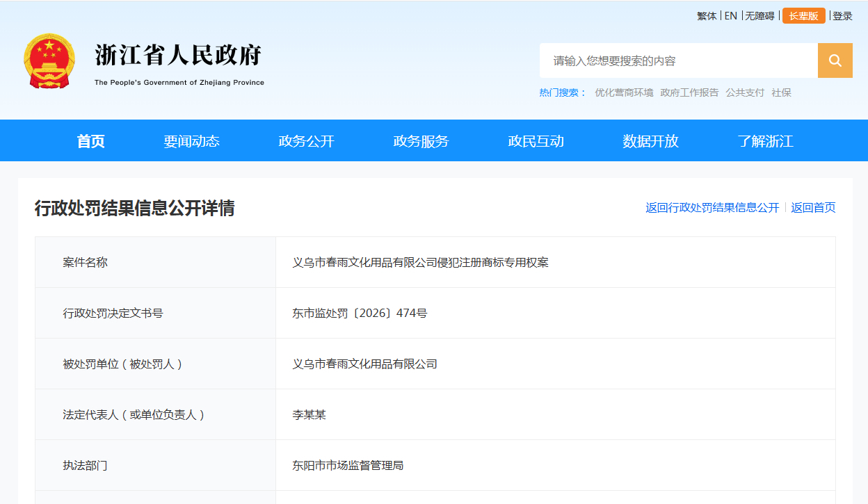This screenshot has width=868, height=504.
Task: Click the orange search magnifier button
Action: tap(835, 60)
